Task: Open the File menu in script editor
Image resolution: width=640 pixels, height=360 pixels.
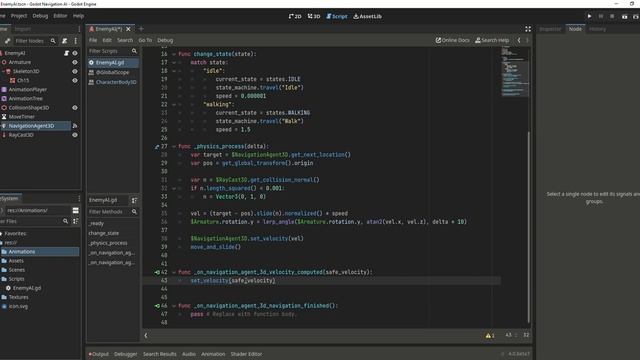Action: click(93, 40)
